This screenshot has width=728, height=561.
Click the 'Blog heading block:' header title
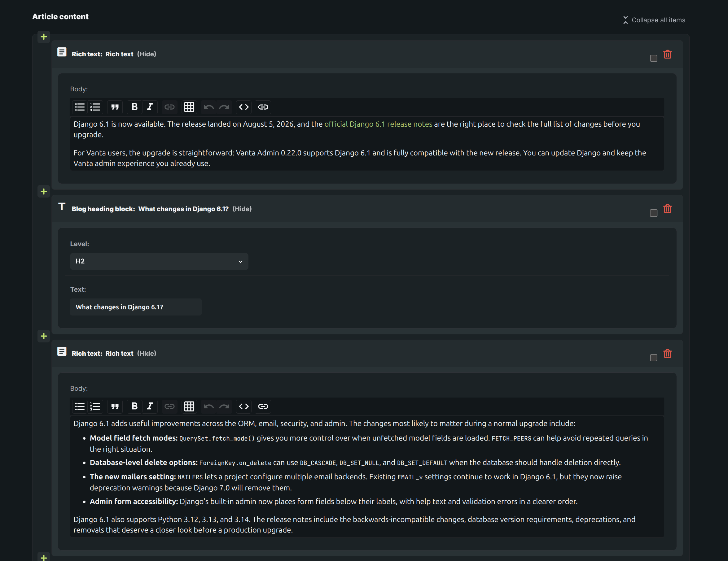103,209
